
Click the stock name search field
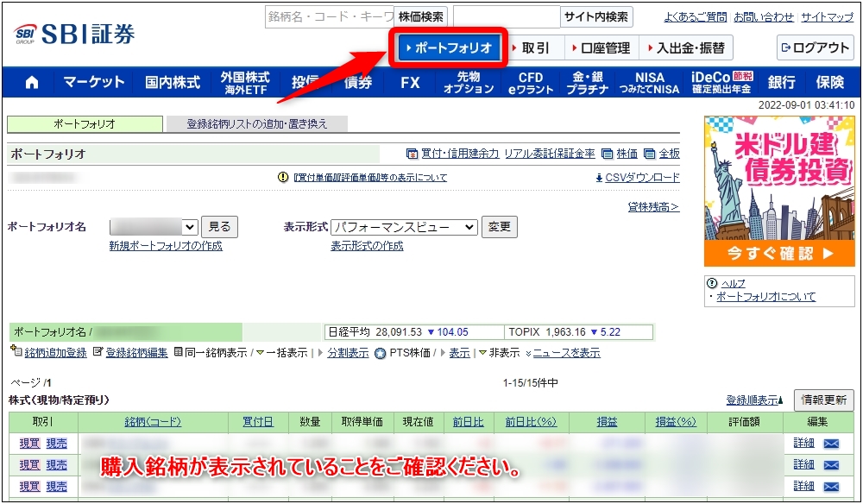pyautogui.click(x=329, y=17)
